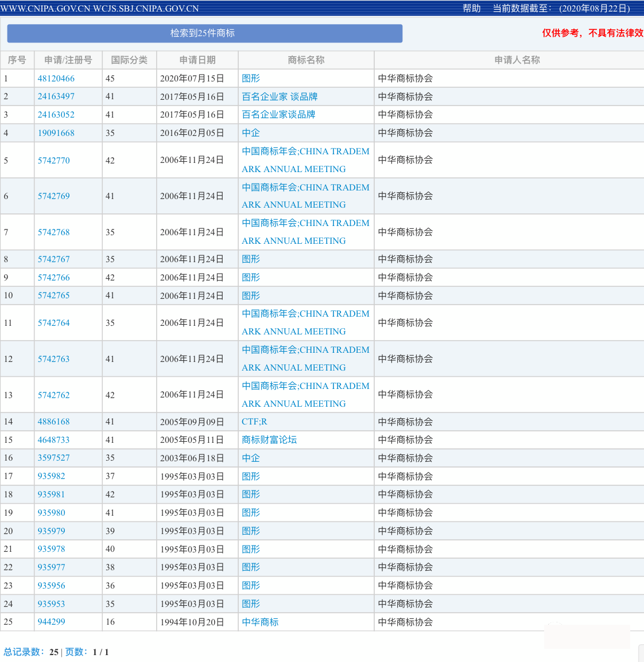Image resolution: width=644 pixels, height=662 pixels.
Task: Click trademark name 百名企业家谈品牌 in row 3
Action: click(x=278, y=115)
